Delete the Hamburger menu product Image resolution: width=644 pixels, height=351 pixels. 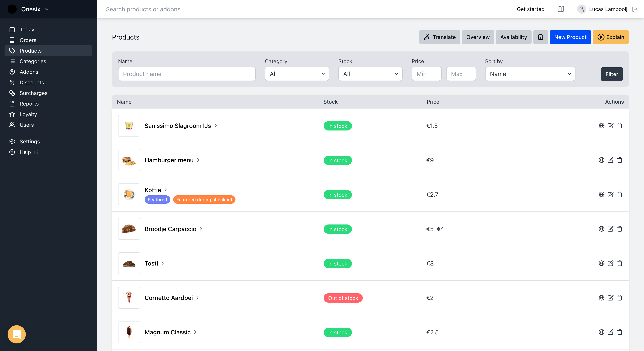point(620,160)
